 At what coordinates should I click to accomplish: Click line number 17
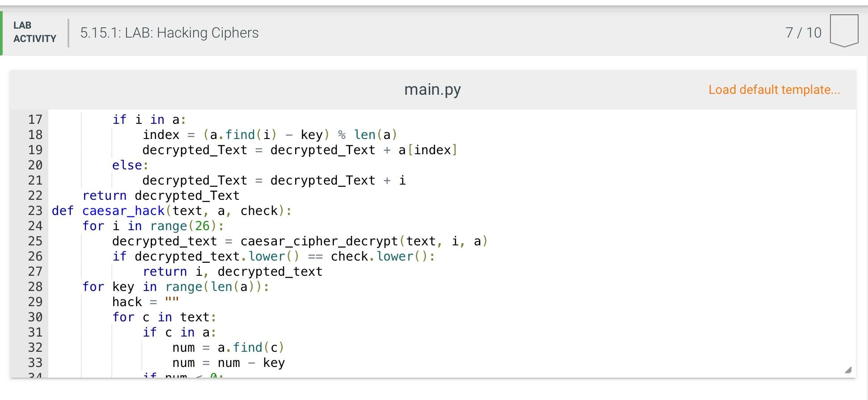tap(35, 119)
